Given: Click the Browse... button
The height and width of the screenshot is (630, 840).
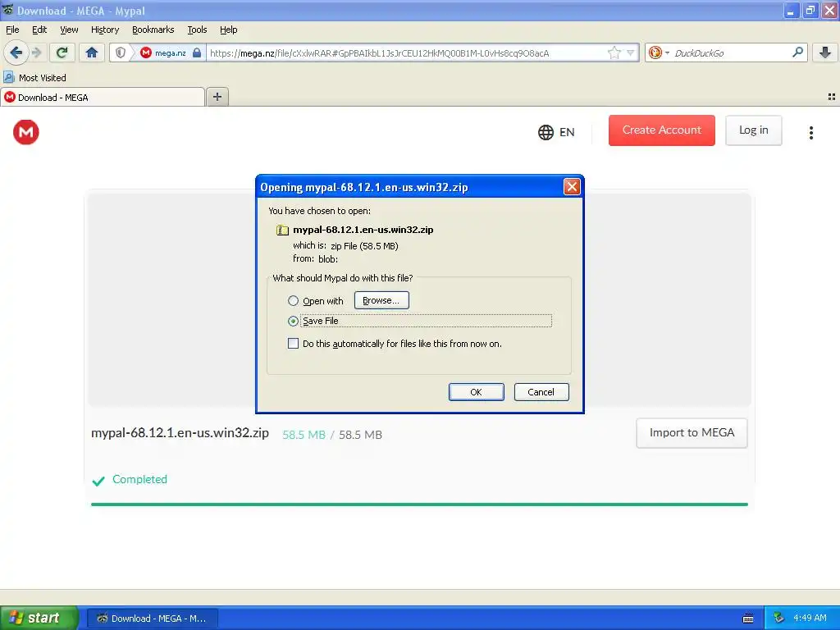Looking at the screenshot, I should [381, 300].
